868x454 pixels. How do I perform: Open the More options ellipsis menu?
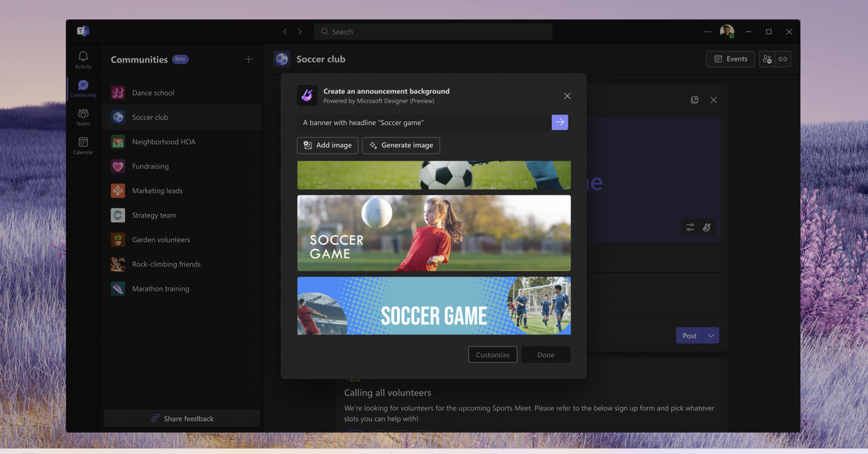pos(707,32)
